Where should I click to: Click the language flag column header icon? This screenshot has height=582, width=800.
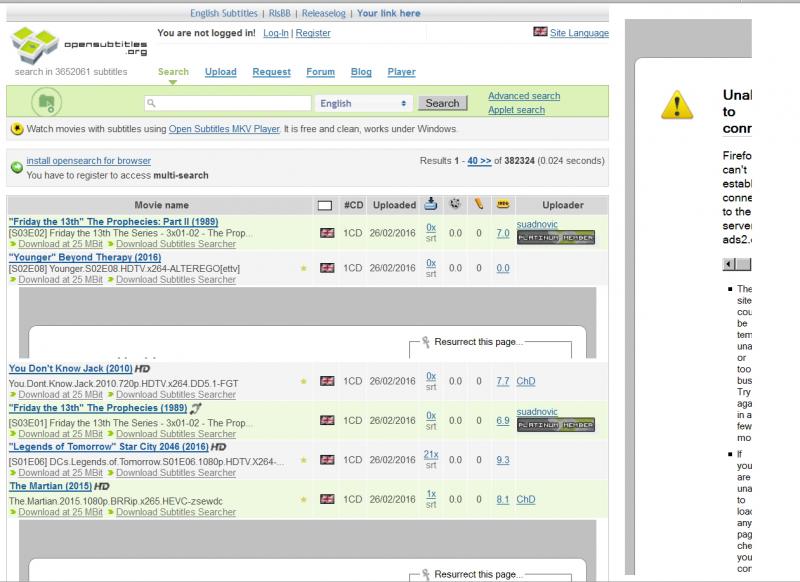pos(325,205)
